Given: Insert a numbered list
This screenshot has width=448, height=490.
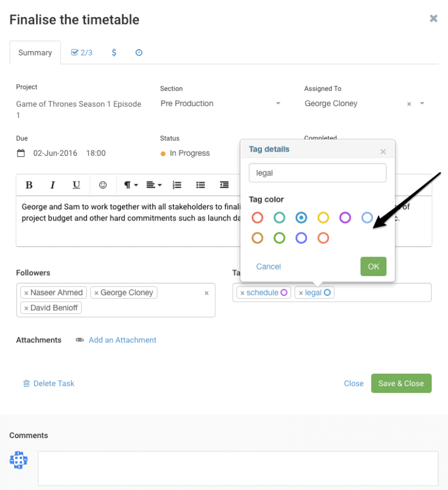Looking at the screenshot, I should [x=177, y=185].
